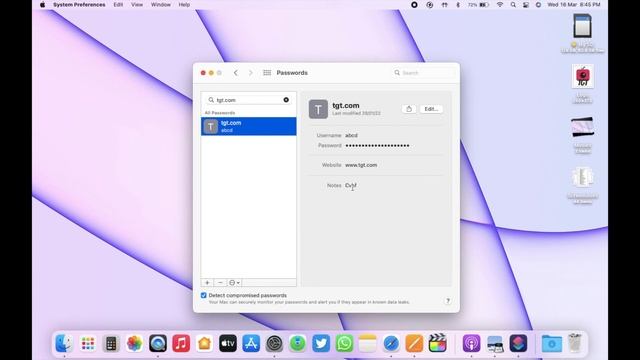Launch Safari from the Dock
Image resolution: width=640 pixels, height=360 pixels.
pos(391,343)
